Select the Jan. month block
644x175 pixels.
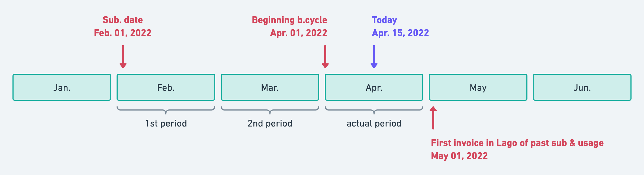[x=62, y=87]
